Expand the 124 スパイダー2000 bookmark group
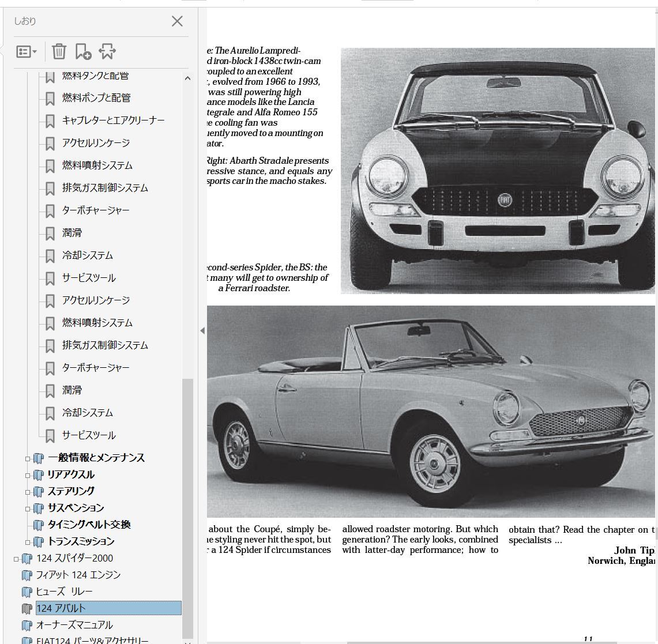The width and height of the screenshot is (658, 644). click(16, 559)
